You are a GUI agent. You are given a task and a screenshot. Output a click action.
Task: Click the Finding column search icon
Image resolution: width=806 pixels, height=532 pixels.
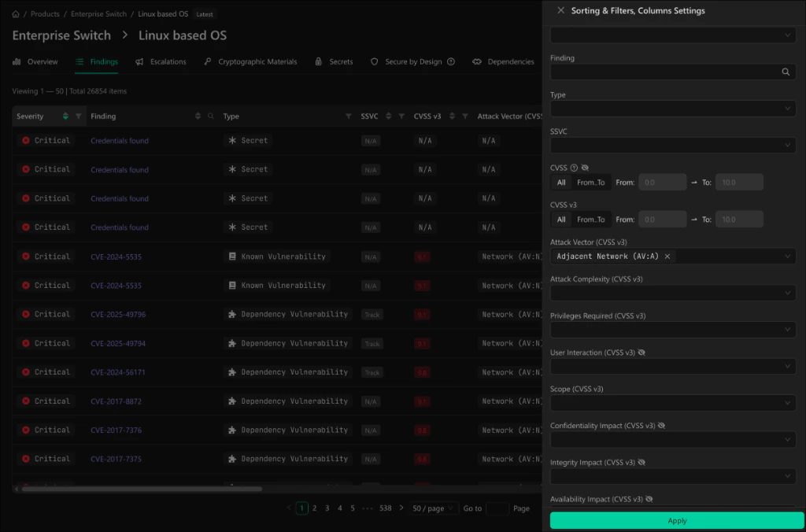click(x=211, y=116)
